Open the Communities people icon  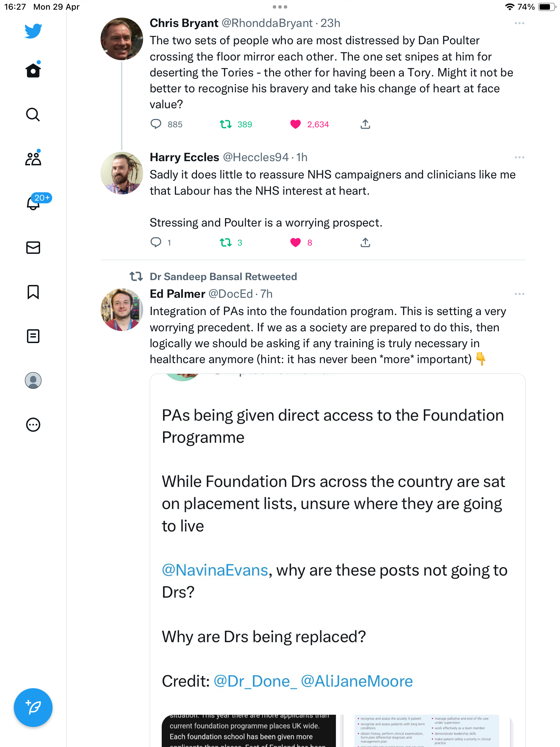pos(33,158)
